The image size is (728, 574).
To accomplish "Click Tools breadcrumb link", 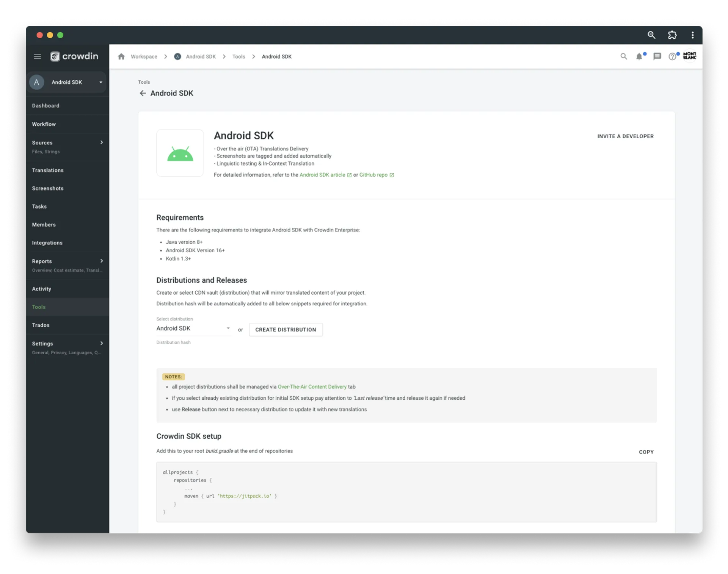I will tap(239, 56).
